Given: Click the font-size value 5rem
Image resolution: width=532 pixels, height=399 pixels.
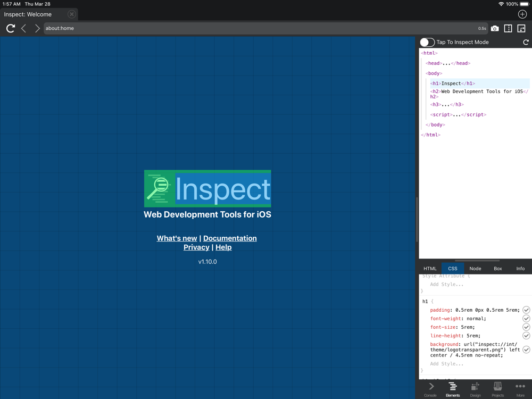Looking at the screenshot, I should pyautogui.click(x=468, y=327).
